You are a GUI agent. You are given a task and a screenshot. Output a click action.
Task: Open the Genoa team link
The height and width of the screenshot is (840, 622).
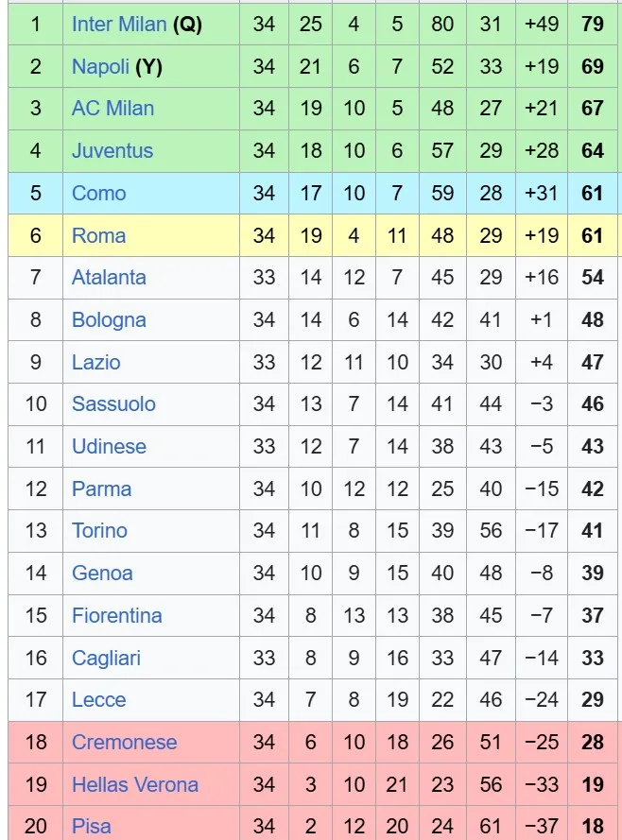pos(102,573)
